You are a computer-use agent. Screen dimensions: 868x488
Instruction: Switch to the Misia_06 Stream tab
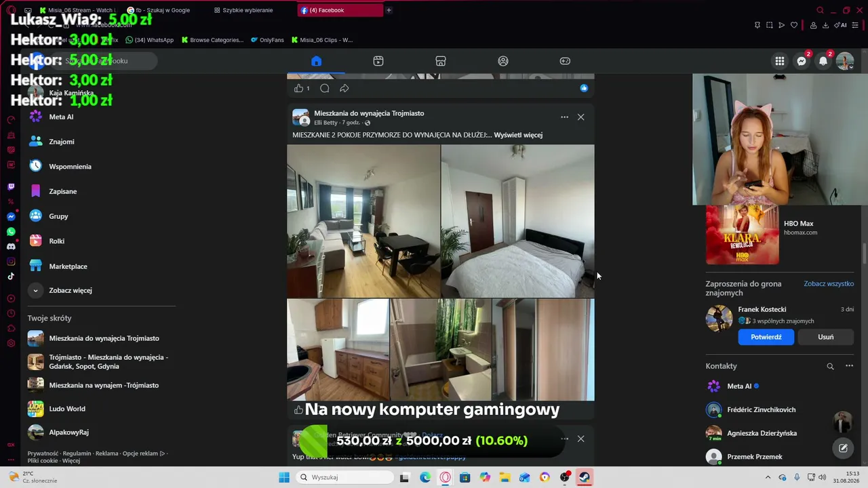pyautogui.click(x=77, y=10)
